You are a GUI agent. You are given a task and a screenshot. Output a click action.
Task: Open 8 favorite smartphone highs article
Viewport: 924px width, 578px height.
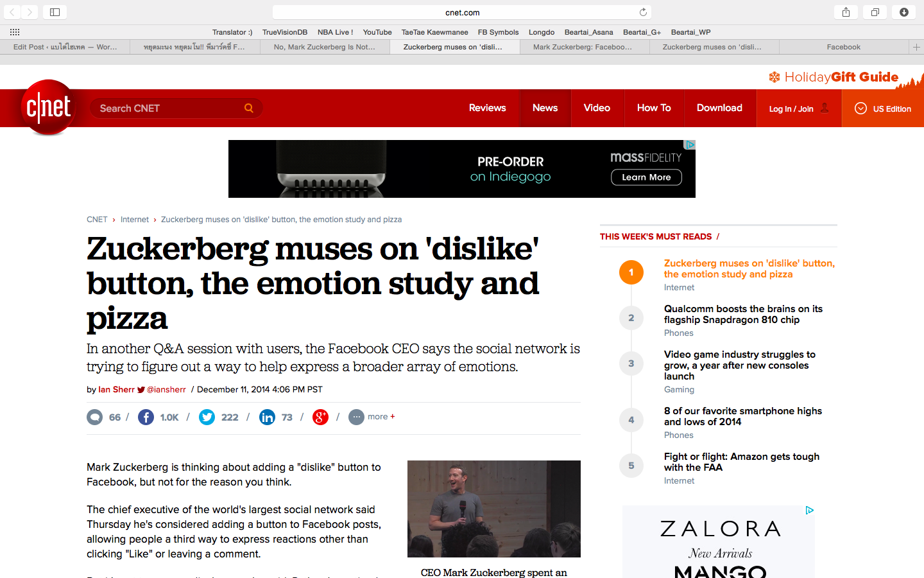pyautogui.click(x=743, y=416)
